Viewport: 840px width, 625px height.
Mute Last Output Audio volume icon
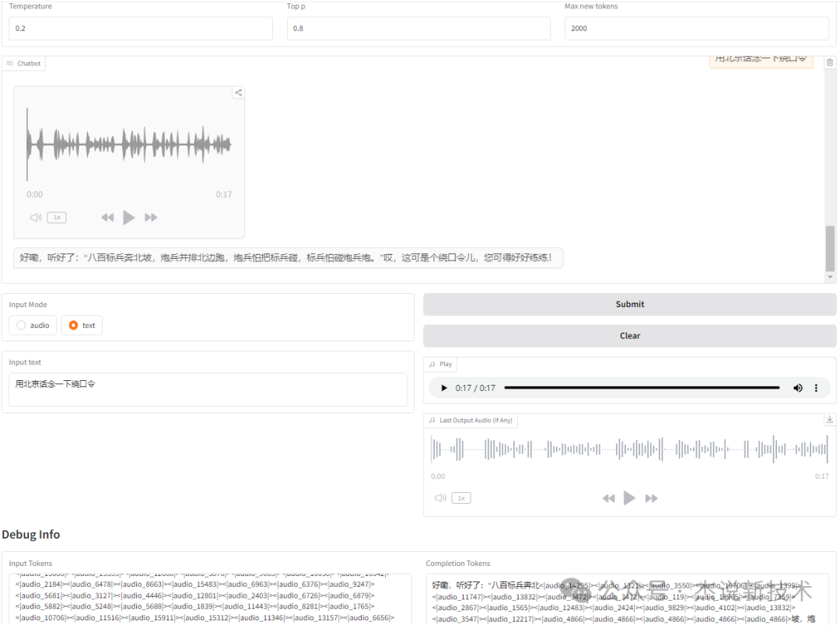click(440, 498)
